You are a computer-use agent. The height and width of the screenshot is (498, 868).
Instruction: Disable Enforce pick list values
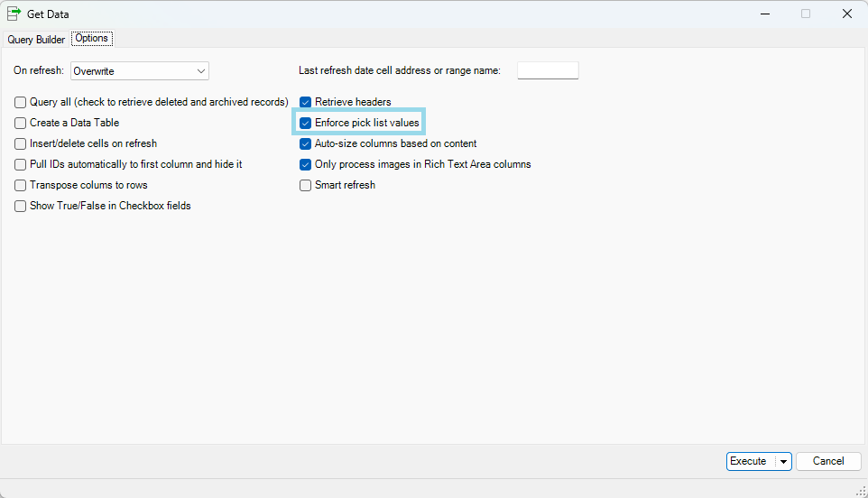click(x=306, y=123)
